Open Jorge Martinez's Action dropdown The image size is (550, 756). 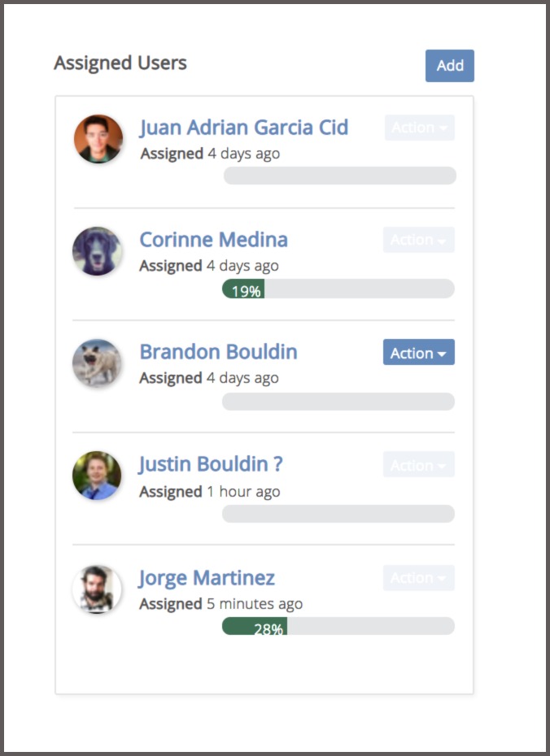click(x=419, y=578)
